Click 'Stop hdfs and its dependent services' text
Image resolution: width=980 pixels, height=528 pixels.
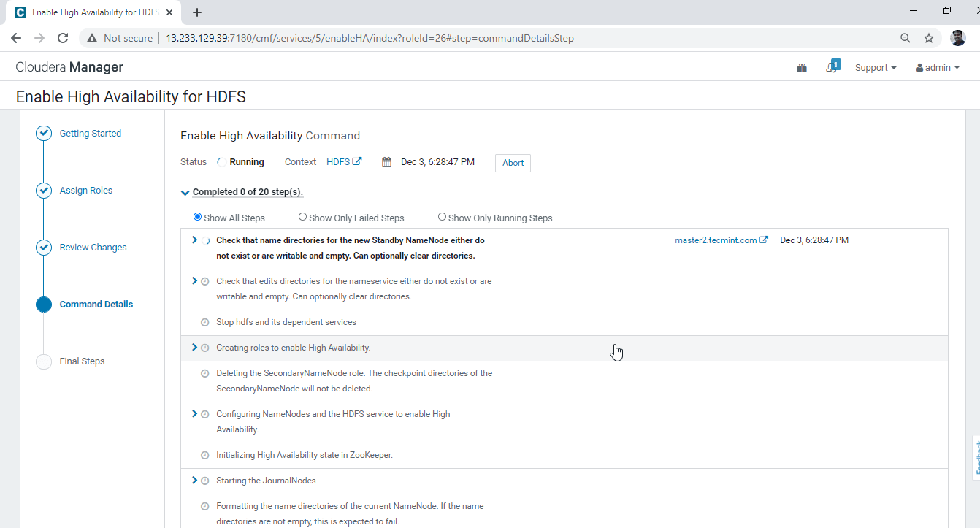coord(286,322)
